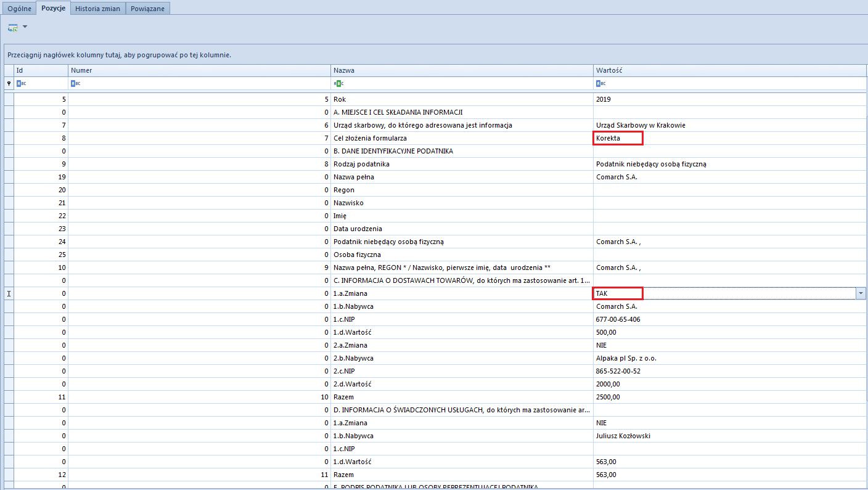Click the 2019 value cell
Viewport: 868px width, 490px height.
730,99
